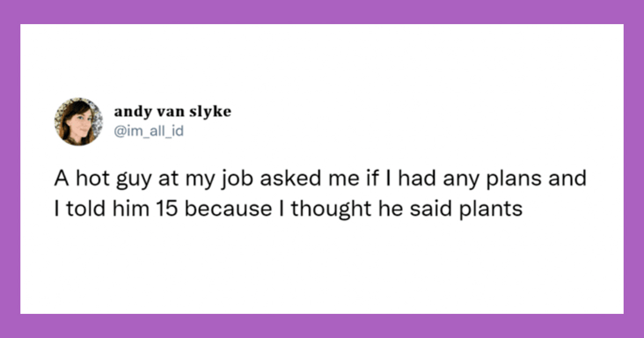Click the @im_all_id handle

149,131
